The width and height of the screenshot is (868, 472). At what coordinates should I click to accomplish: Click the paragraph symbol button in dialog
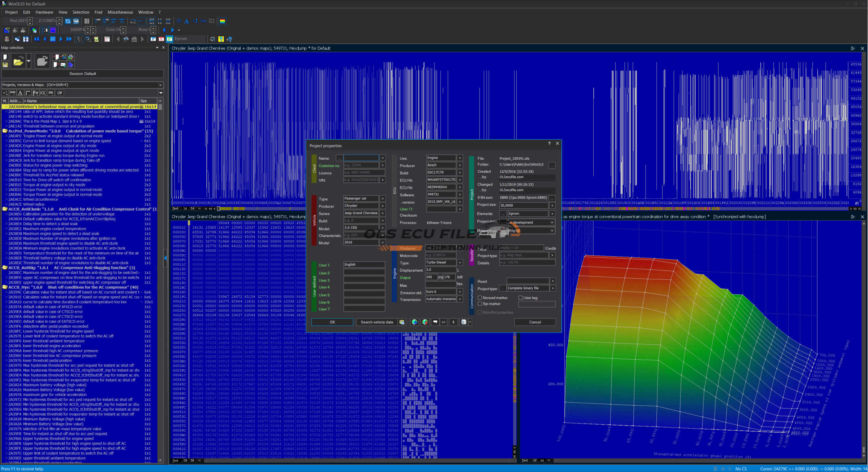coord(453,322)
